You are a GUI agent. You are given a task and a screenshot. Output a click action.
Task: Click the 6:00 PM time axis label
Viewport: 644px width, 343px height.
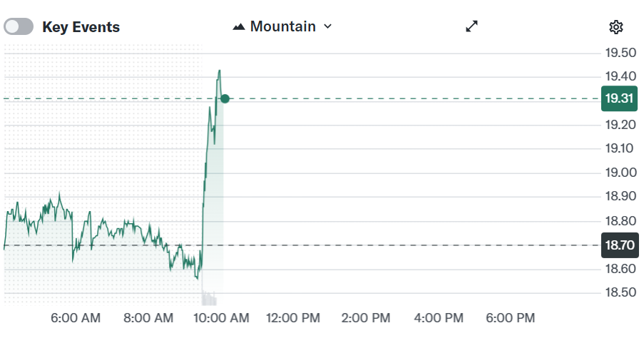(511, 318)
